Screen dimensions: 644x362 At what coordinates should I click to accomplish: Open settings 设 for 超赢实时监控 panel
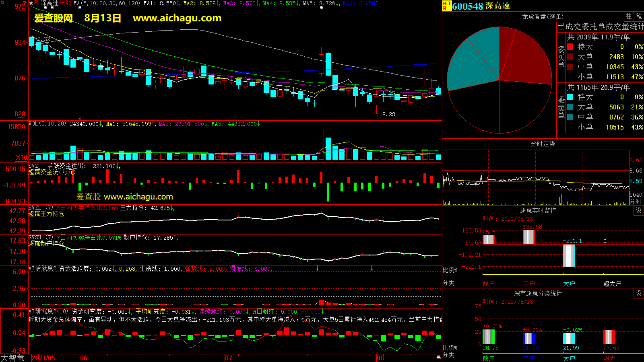coord(638,210)
